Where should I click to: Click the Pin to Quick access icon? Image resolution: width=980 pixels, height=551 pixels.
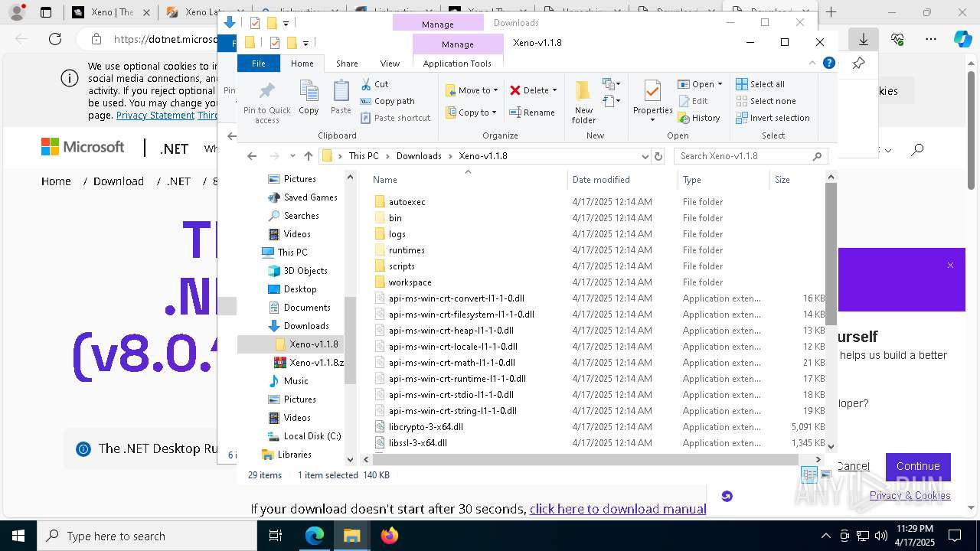[x=267, y=102]
